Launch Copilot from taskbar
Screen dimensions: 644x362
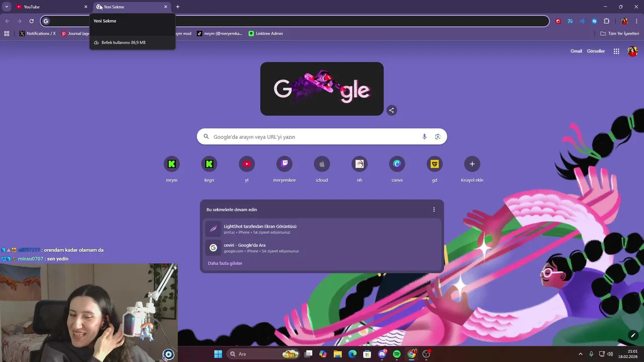pos(323,354)
